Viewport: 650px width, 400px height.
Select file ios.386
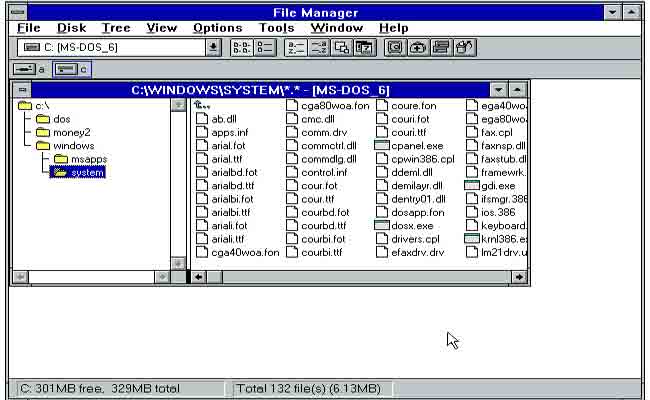498,212
